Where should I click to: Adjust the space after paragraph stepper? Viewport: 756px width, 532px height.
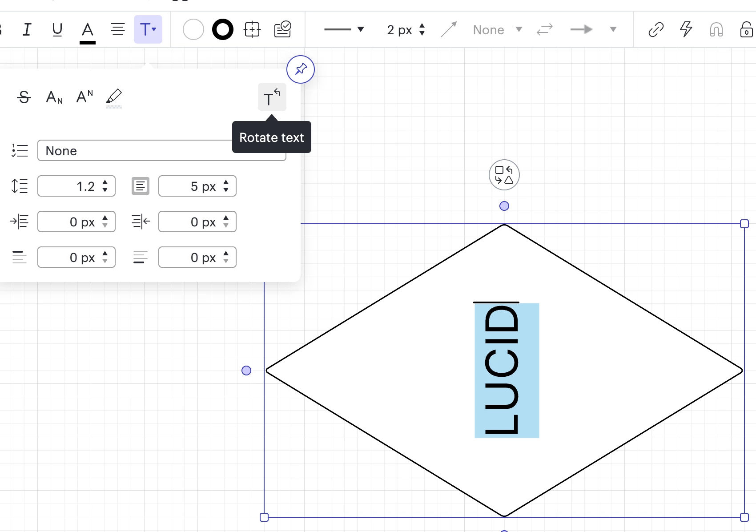pos(226,257)
